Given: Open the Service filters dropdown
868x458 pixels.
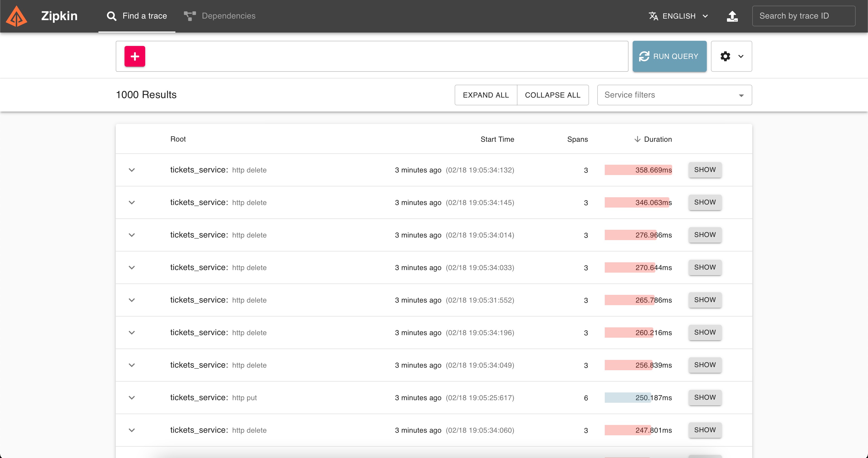Looking at the screenshot, I should [674, 95].
